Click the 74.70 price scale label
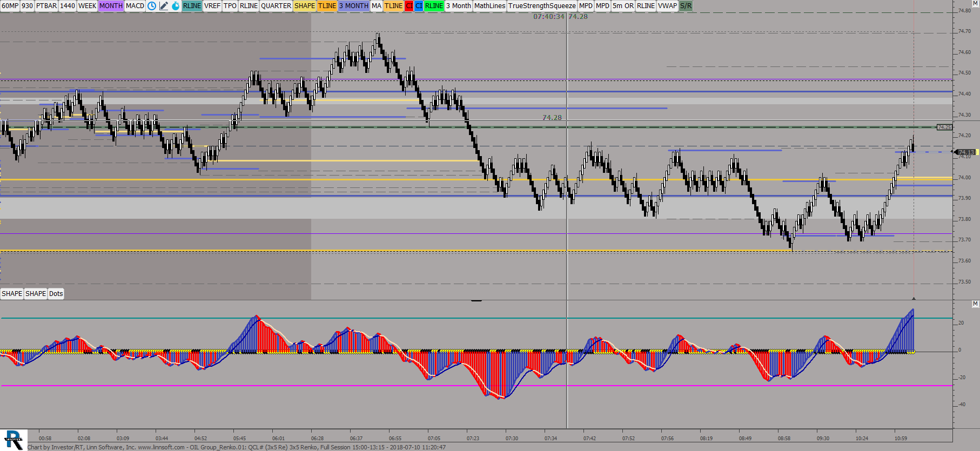 click(x=964, y=31)
